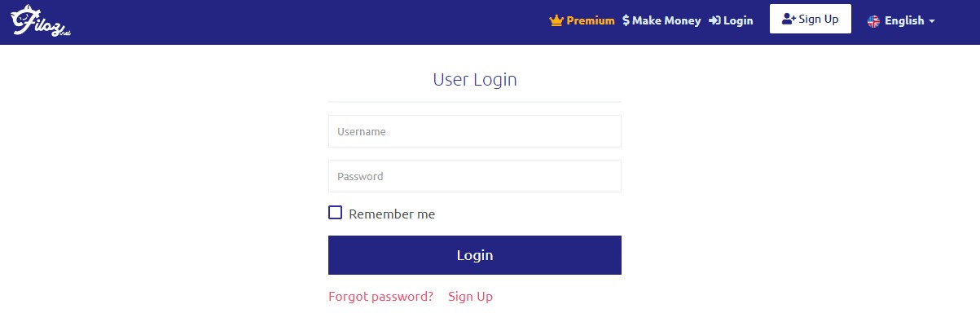This screenshot has width=980, height=322.
Task: Open the Premium menu item
Action: click(582, 20)
